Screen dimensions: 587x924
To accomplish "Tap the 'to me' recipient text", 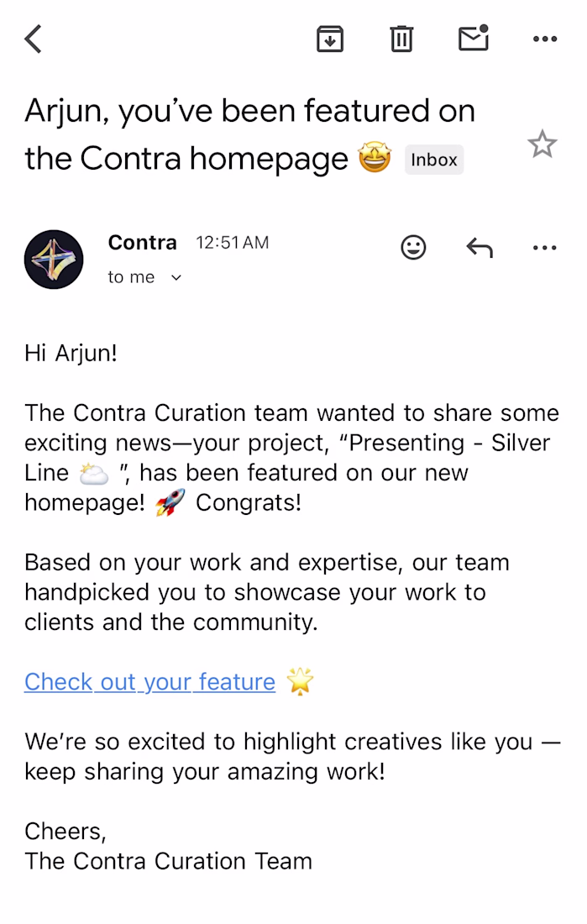I will [x=131, y=277].
